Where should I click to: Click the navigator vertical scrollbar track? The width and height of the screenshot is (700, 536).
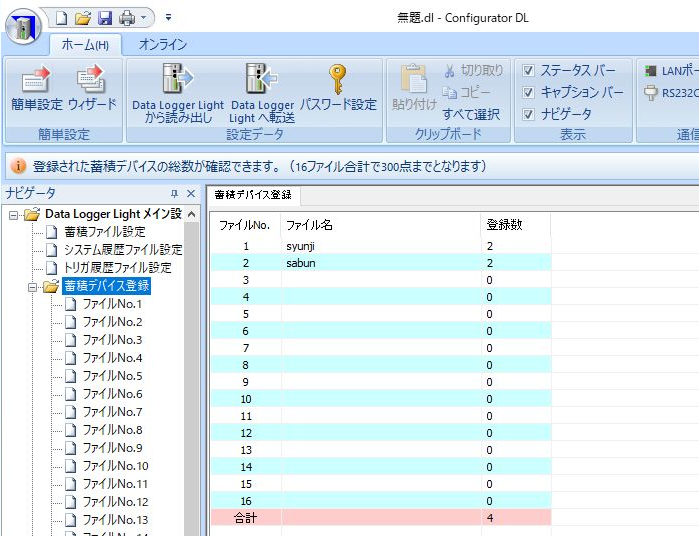(192, 379)
